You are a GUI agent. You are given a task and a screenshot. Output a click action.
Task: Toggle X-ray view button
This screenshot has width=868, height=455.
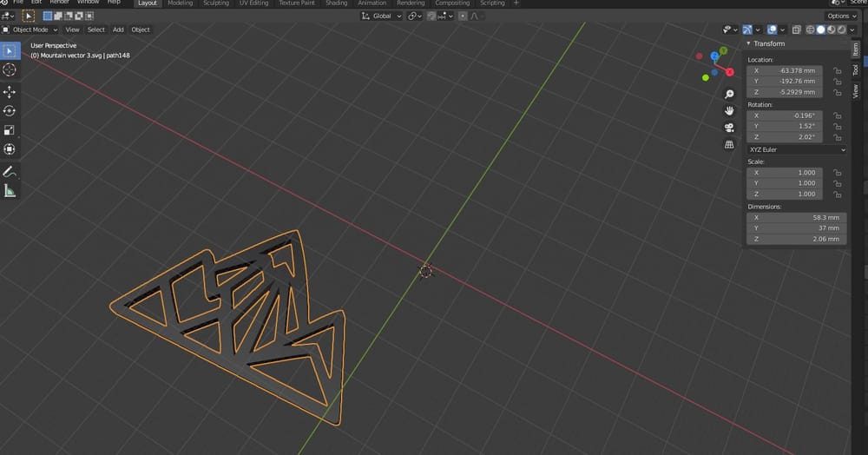click(797, 30)
